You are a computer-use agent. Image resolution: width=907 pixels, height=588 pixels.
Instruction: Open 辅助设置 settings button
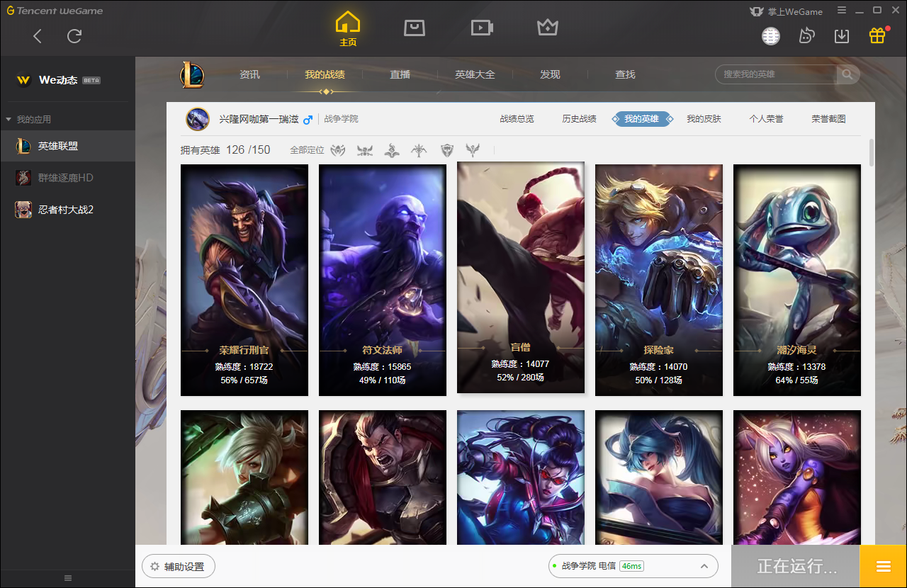(x=178, y=567)
